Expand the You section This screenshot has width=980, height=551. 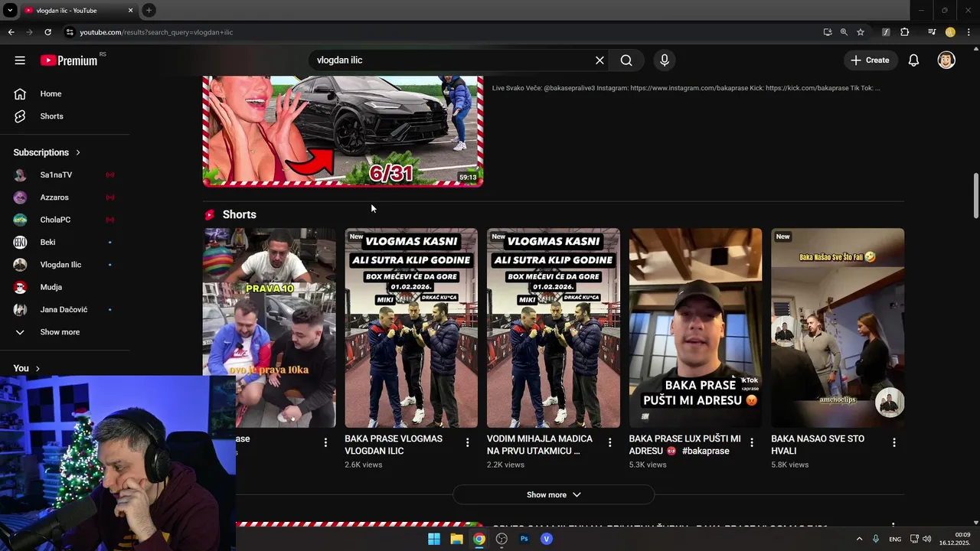27,368
